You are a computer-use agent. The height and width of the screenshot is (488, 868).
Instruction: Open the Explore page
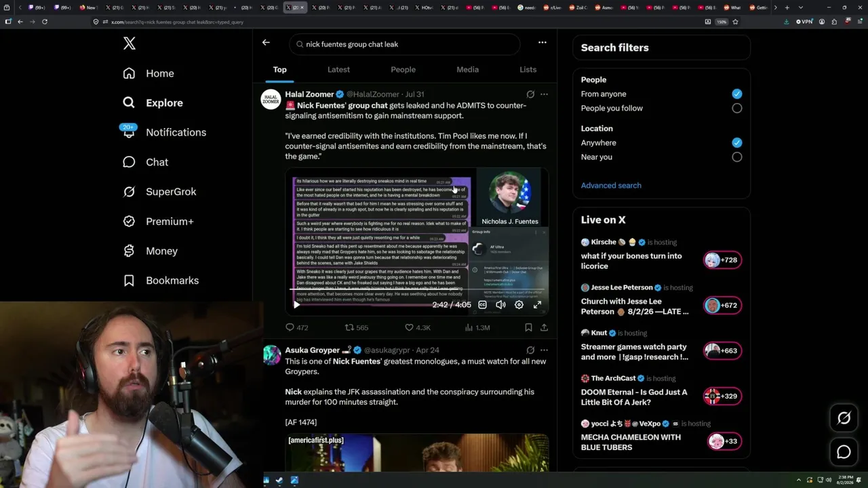[x=153, y=103]
